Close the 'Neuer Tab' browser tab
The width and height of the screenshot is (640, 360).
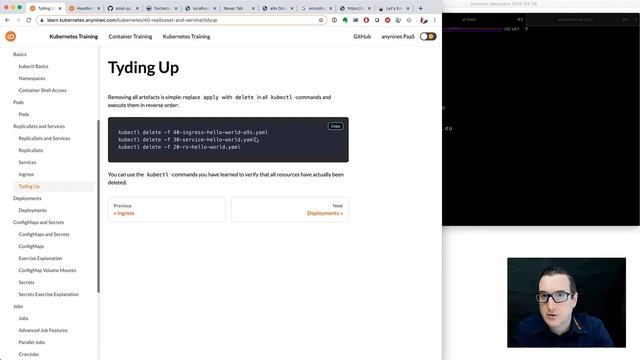(253, 8)
